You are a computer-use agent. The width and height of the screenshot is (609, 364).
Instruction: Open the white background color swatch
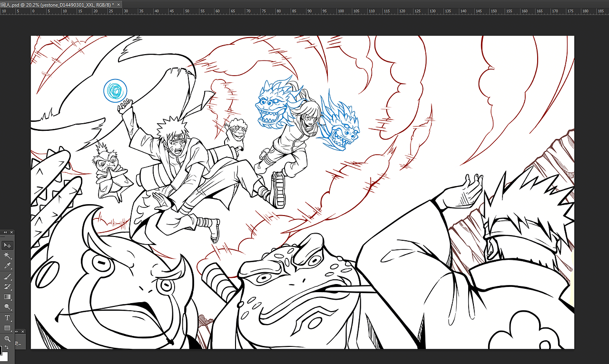[x=5, y=357]
